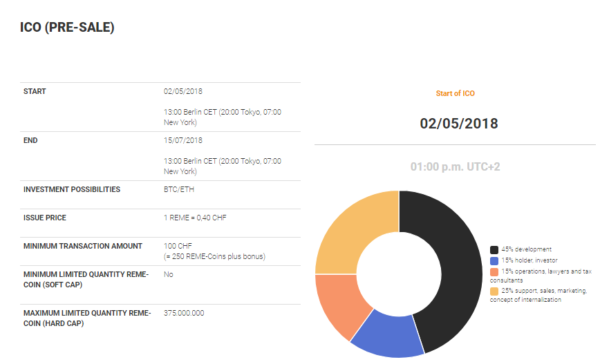Click the 'No' soft cap value
This screenshot has height=364, width=600.
pyautogui.click(x=169, y=274)
